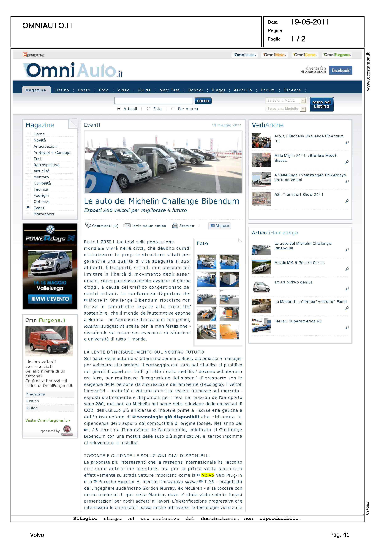
Task: Open the facebook fan page logo
Action: click(340, 70)
